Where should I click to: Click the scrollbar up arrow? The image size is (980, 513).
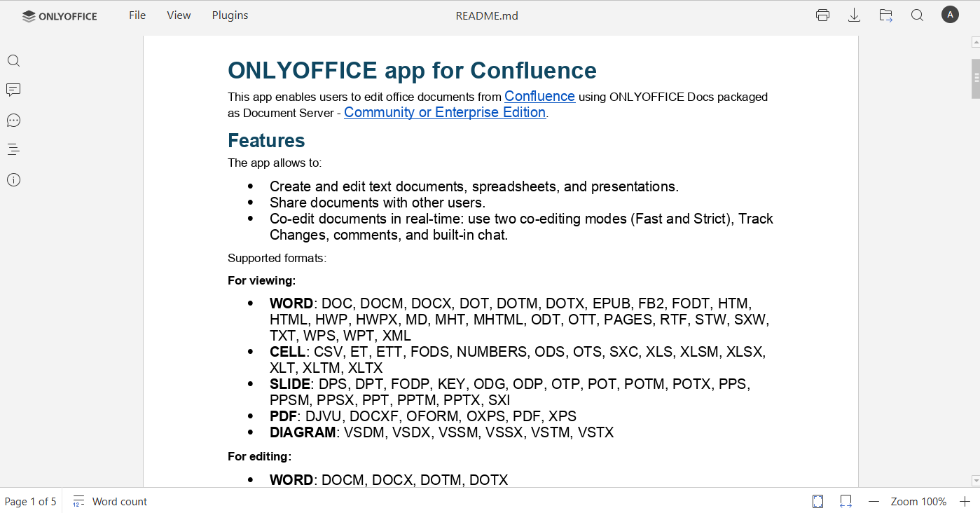click(975, 43)
